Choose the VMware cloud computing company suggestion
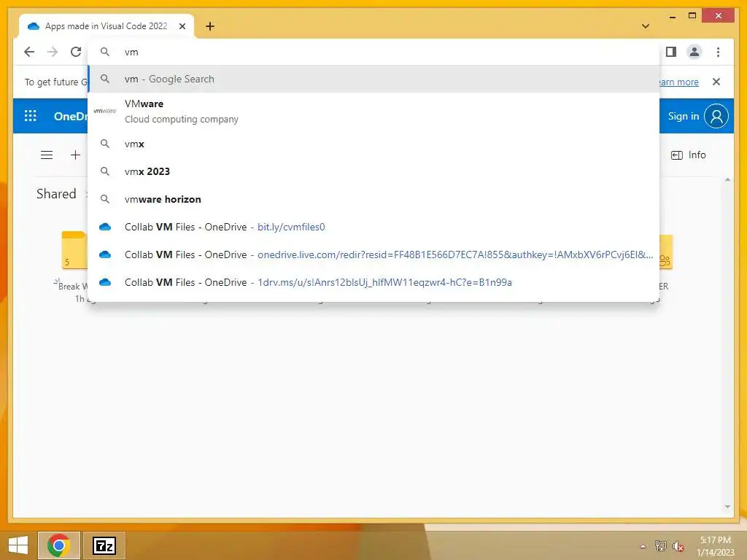 pyautogui.click(x=374, y=112)
